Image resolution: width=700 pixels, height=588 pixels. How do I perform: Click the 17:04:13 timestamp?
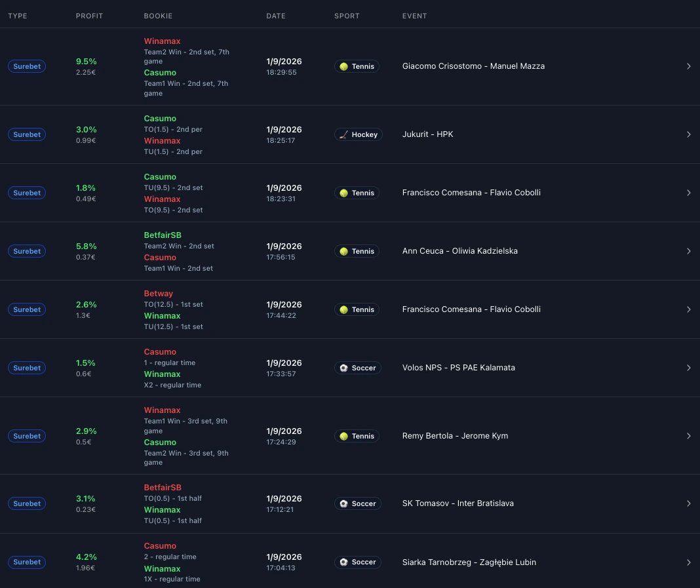click(x=281, y=568)
